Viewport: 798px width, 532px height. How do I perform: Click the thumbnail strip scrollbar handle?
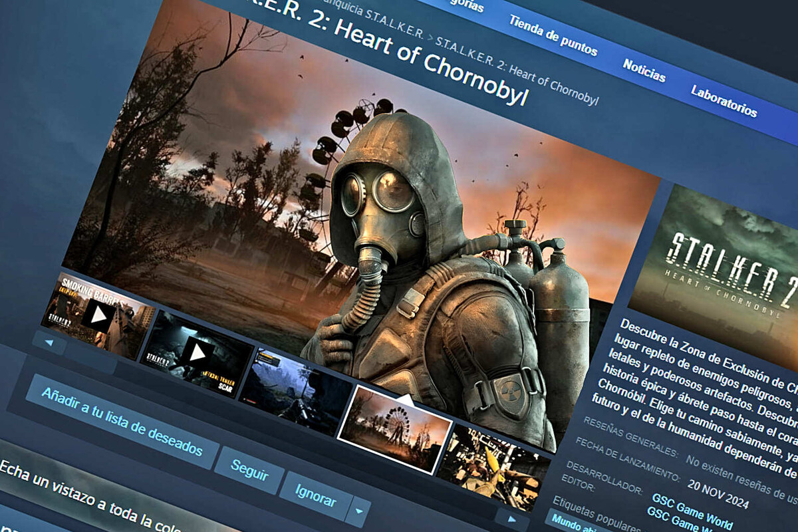pyautogui.click(x=89, y=358)
